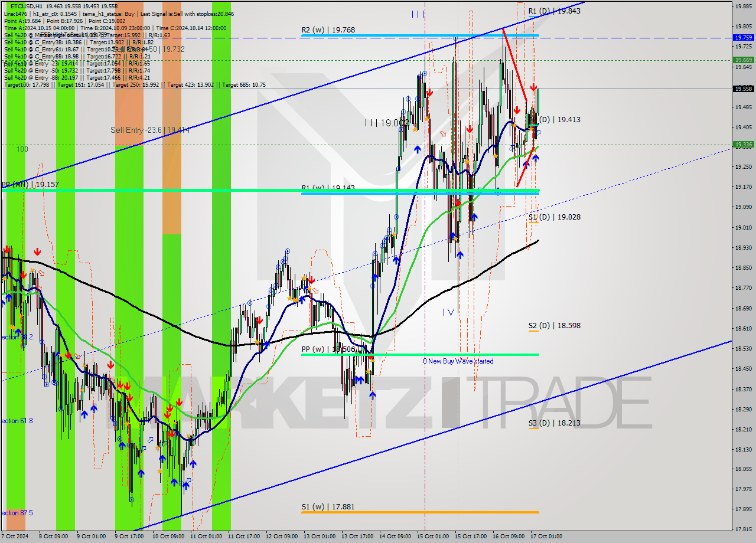The width and height of the screenshot is (756, 543).
Task: Click the '13 Oct 17:00' time axis label
Action: tap(357, 537)
